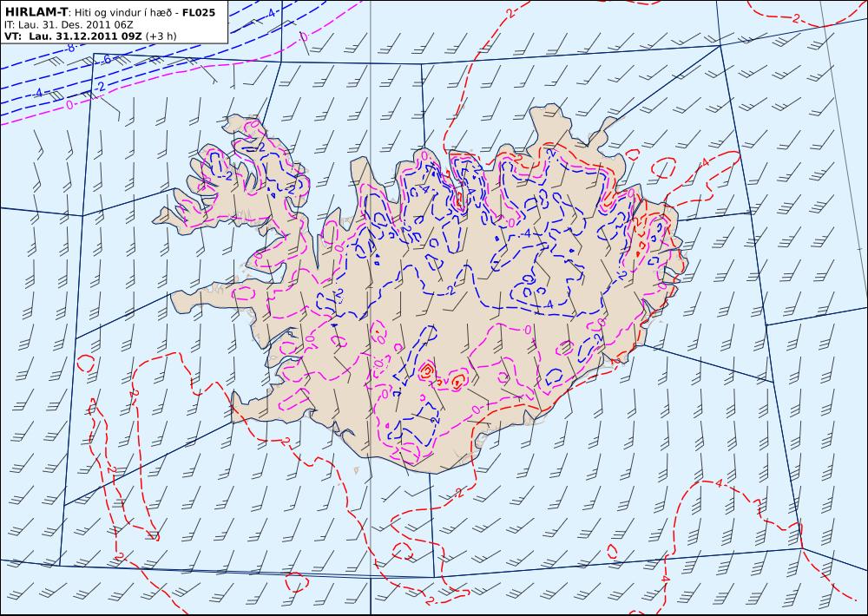Screen dimensions: 868x616
Task: Select the 'Hiti og vindur í hæð' caption
Action: click(124, 13)
